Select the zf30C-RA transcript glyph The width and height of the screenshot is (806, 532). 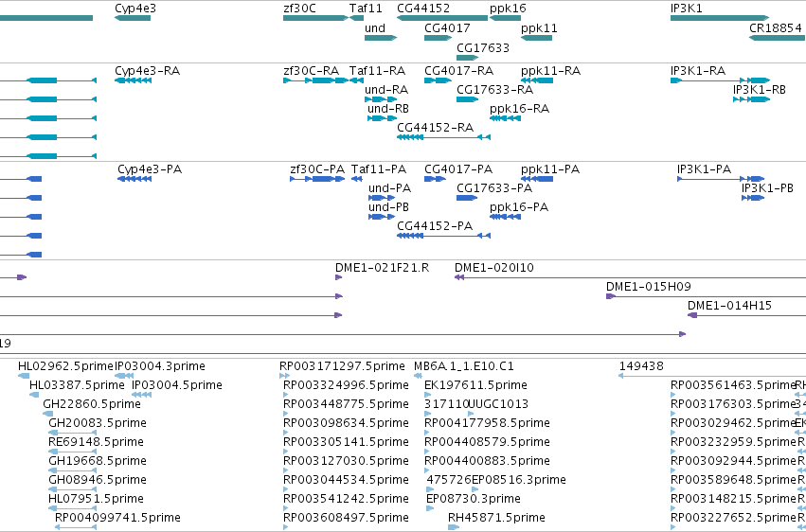[316, 80]
